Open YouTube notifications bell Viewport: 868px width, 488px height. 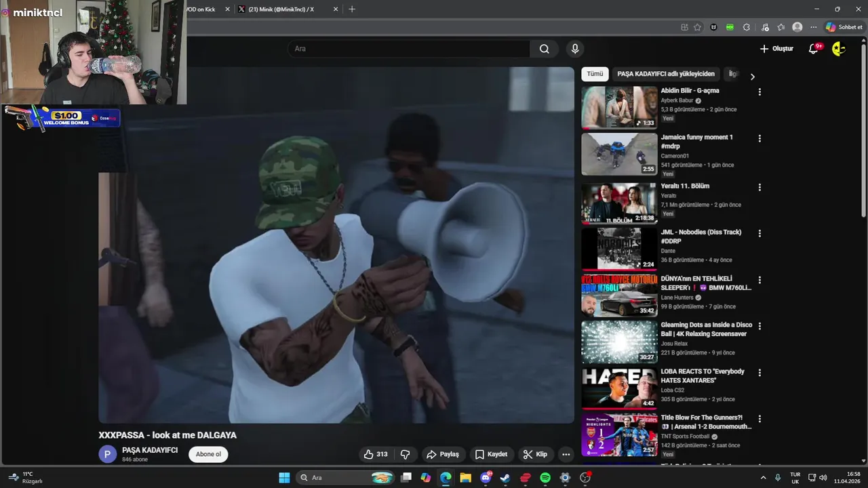(x=814, y=49)
